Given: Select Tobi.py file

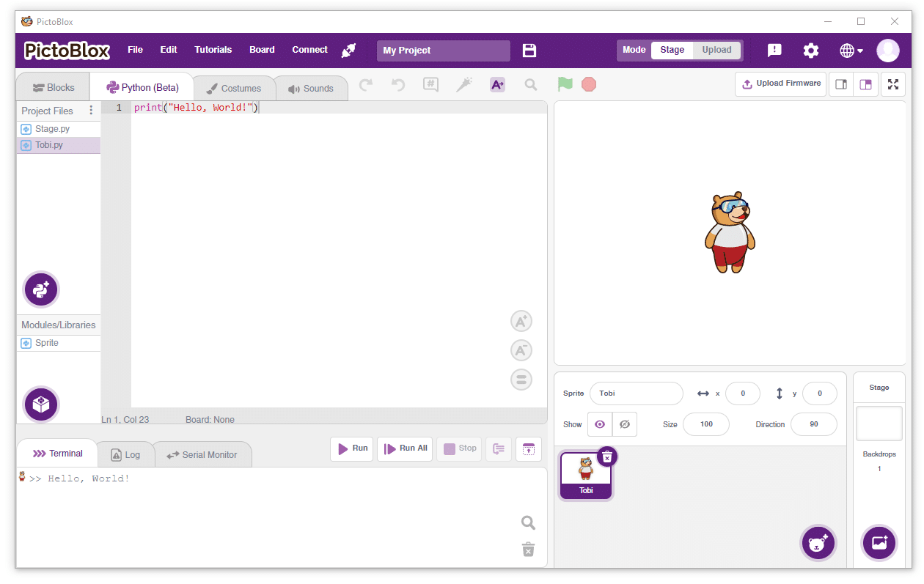Looking at the screenshot, I should tap(59, 145).
